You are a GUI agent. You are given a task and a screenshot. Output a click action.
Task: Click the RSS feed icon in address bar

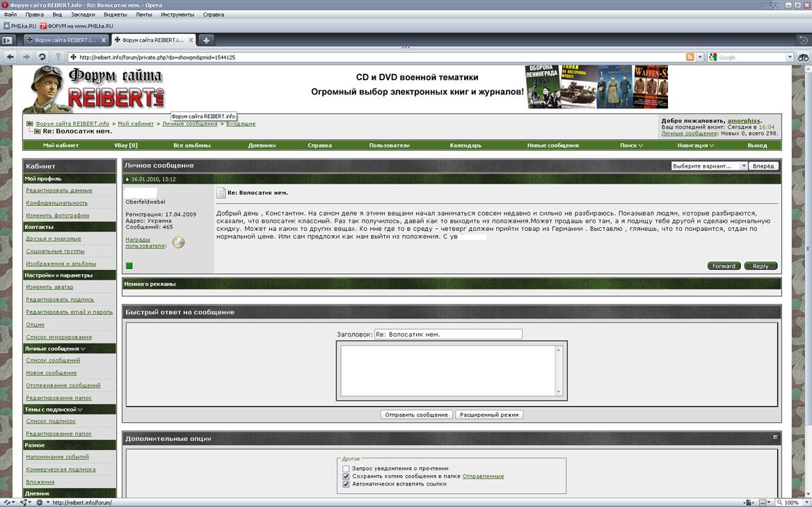pyautogui.click(x=690, y=57)
